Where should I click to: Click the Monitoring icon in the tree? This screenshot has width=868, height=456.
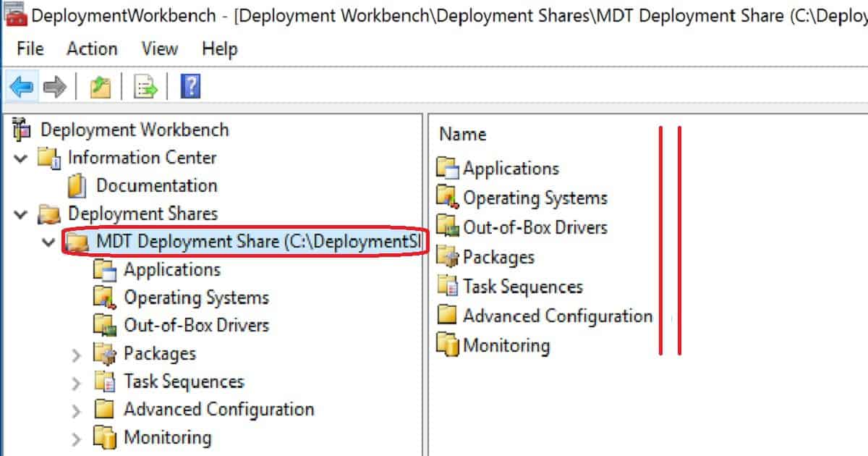pyautogui.click(x=106, y=438)
